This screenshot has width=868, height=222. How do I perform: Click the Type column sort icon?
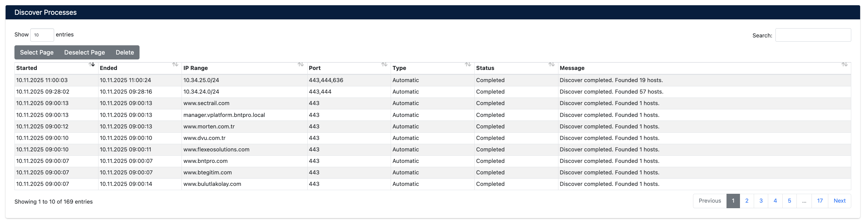tap(468, 64)
